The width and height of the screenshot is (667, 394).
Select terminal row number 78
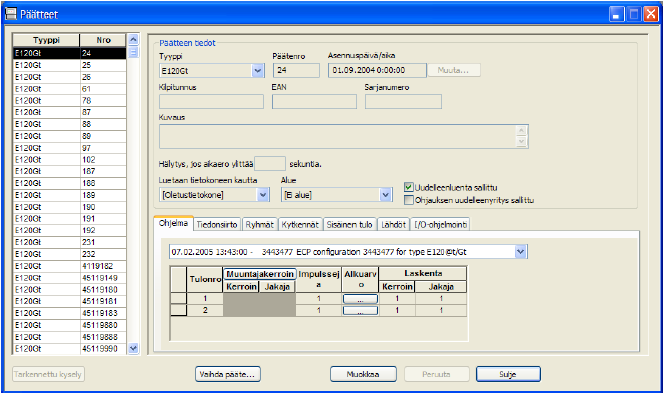[x=70, y=101]
